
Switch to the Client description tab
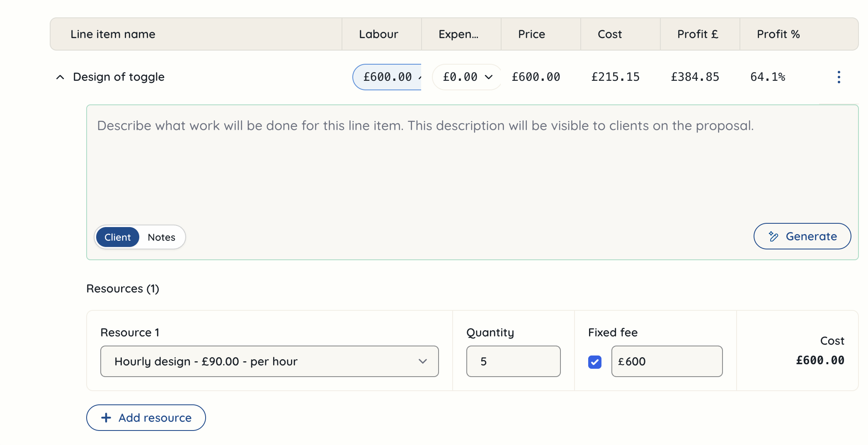118,237
